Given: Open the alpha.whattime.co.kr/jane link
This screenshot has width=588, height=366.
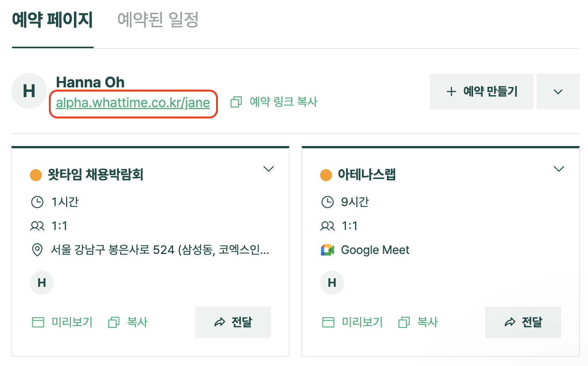Looking at the screenshot, I should (133, 103).
